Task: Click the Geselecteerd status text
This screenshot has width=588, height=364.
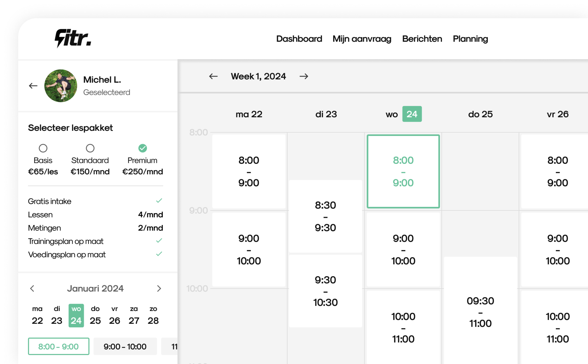Action: coord(107,92)
